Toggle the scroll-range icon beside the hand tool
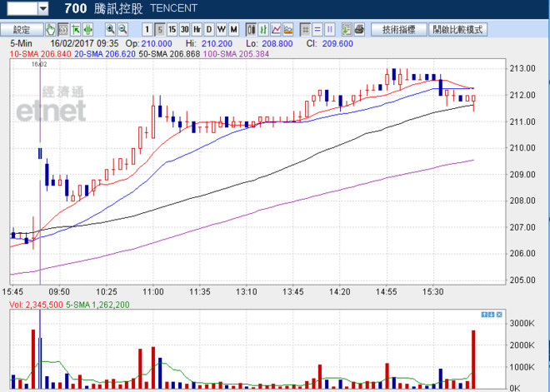Viewport: 550px width, 392px height. tap(63, 30)
